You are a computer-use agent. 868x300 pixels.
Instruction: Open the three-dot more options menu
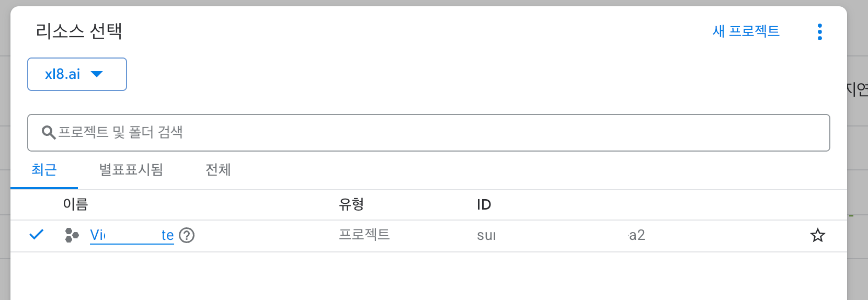tap(819, 32)
